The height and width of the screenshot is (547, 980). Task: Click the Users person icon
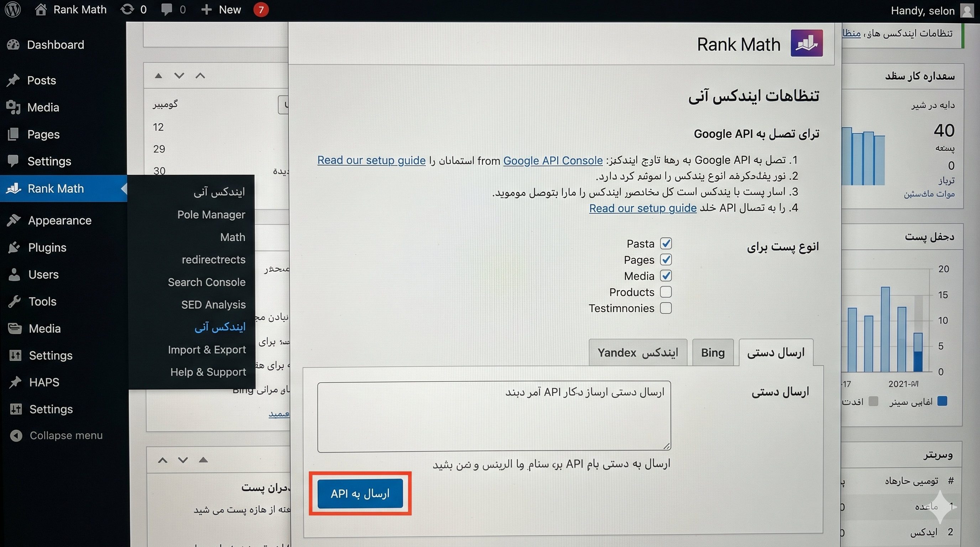pyautogui.click(x=14, y=274)
